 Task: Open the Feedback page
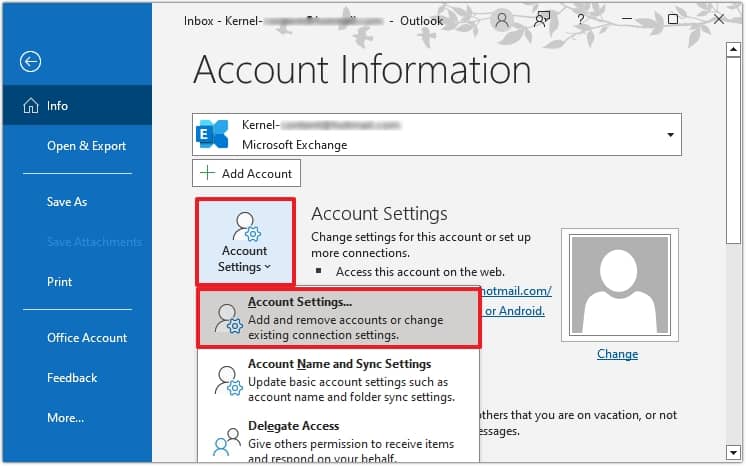click(72, 378)
